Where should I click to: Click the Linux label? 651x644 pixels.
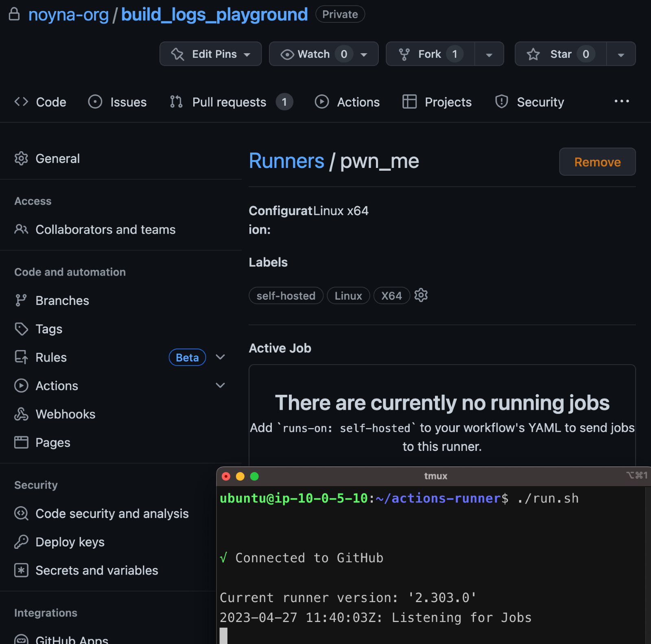click(x=348, y=296)
